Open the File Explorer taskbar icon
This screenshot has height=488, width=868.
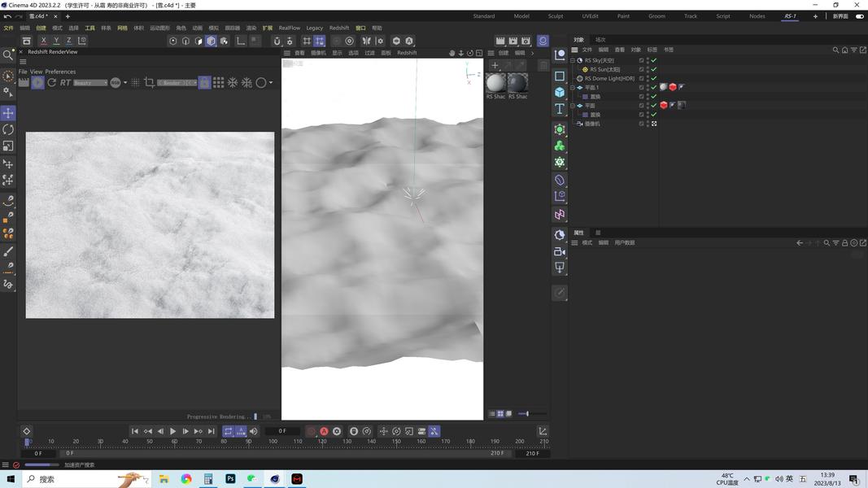point(164,478)
